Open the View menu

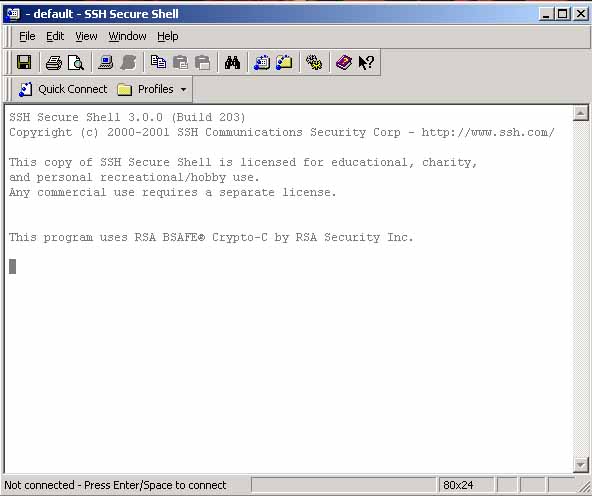[86, 36]
